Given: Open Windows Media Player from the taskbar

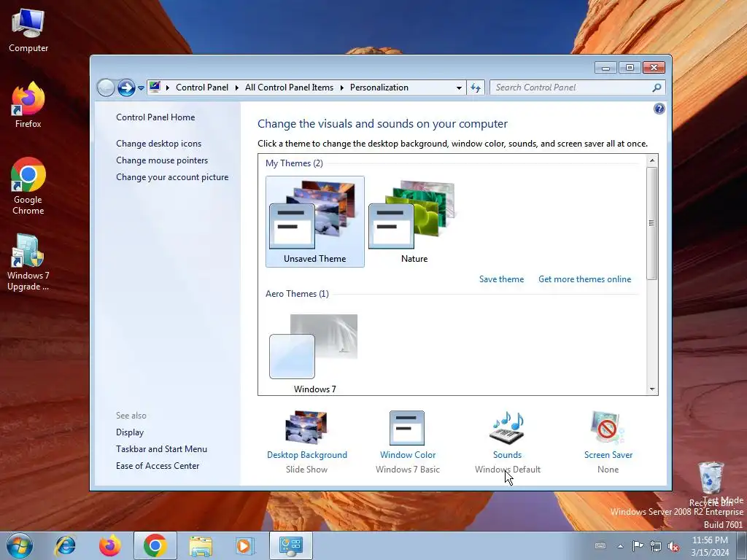Looking at the screenshot, I should pos(246,545).
